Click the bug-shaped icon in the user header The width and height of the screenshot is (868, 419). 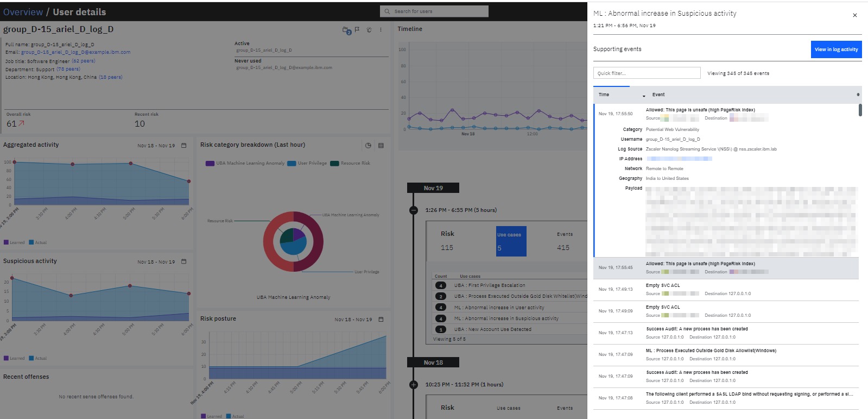369,30
